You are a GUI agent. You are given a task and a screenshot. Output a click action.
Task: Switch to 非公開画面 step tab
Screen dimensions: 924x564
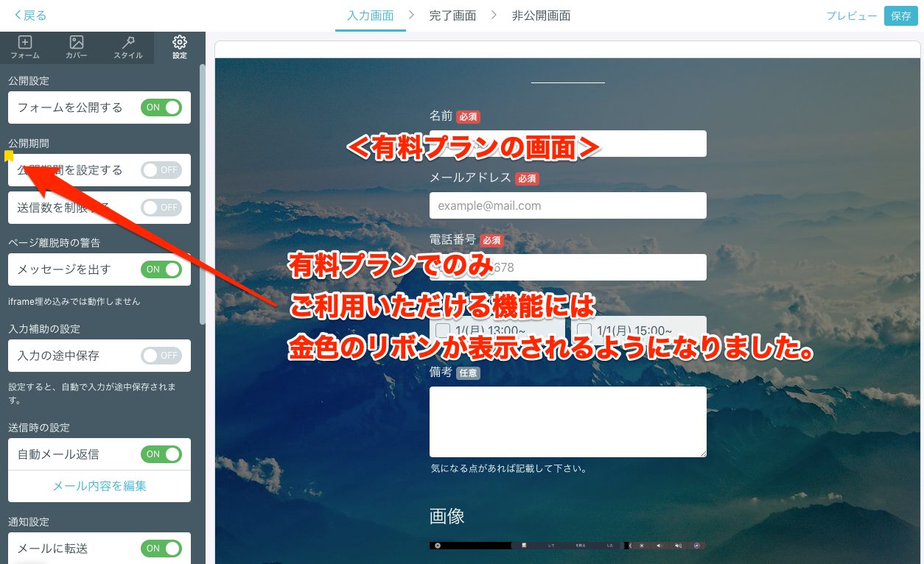541,15
